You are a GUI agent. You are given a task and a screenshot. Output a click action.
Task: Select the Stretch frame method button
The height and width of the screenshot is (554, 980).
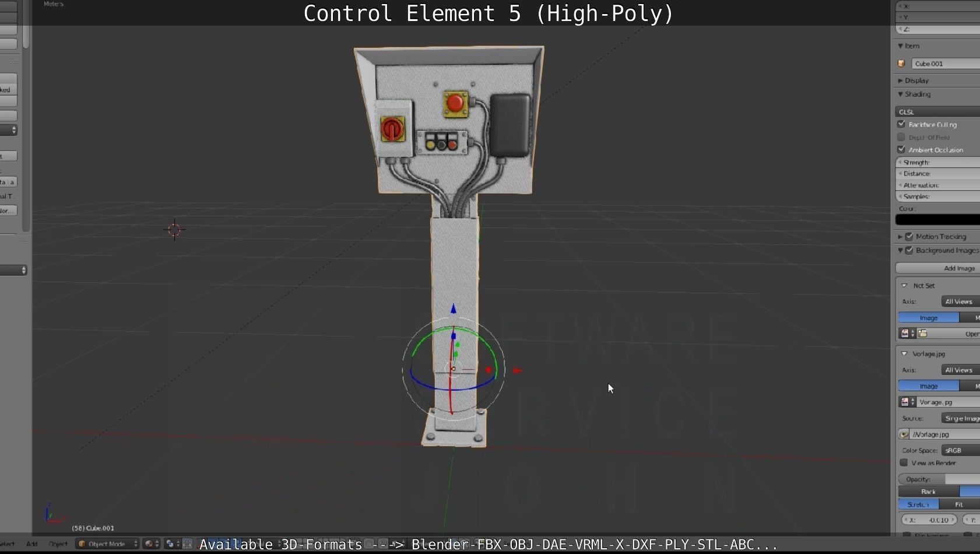(918, 504)
